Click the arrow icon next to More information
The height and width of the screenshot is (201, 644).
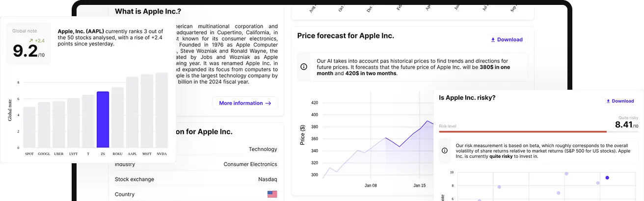pyautogui.click(x=268, y=103)
